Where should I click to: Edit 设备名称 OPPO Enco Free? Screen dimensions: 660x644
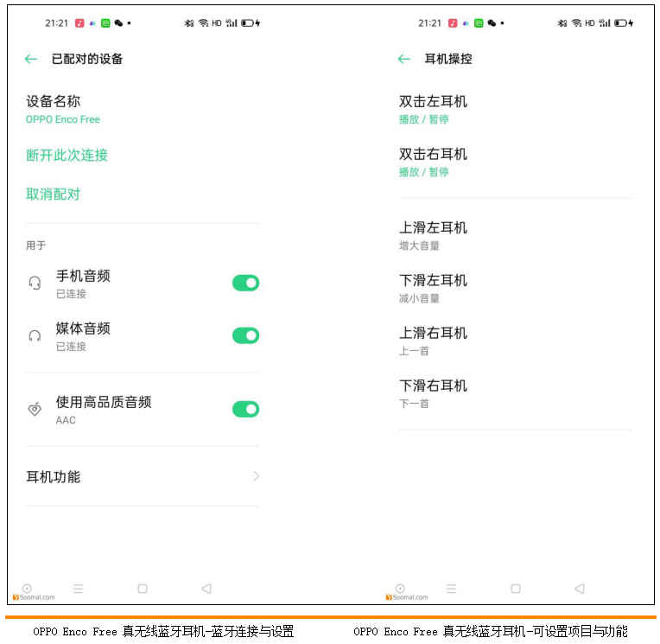tap(143, 110)
